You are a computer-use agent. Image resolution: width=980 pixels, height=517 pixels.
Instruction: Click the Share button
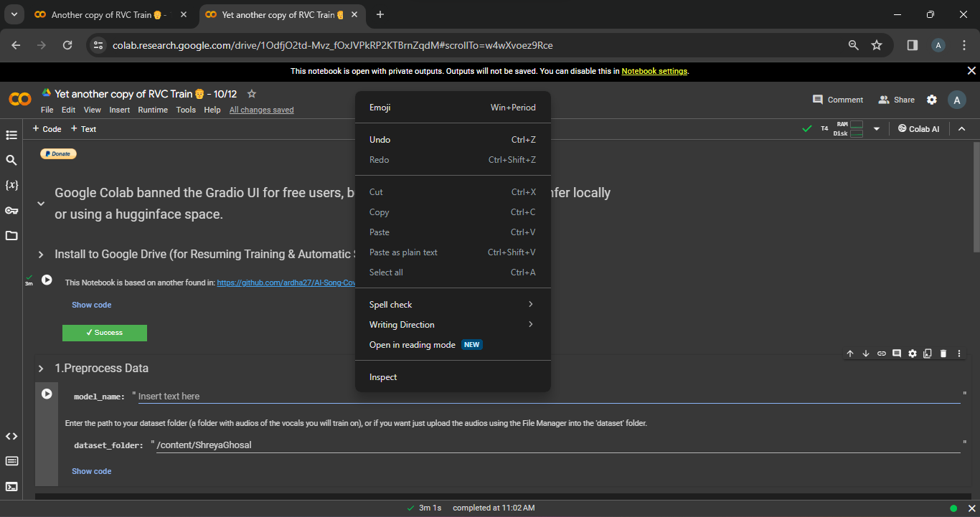897,100
